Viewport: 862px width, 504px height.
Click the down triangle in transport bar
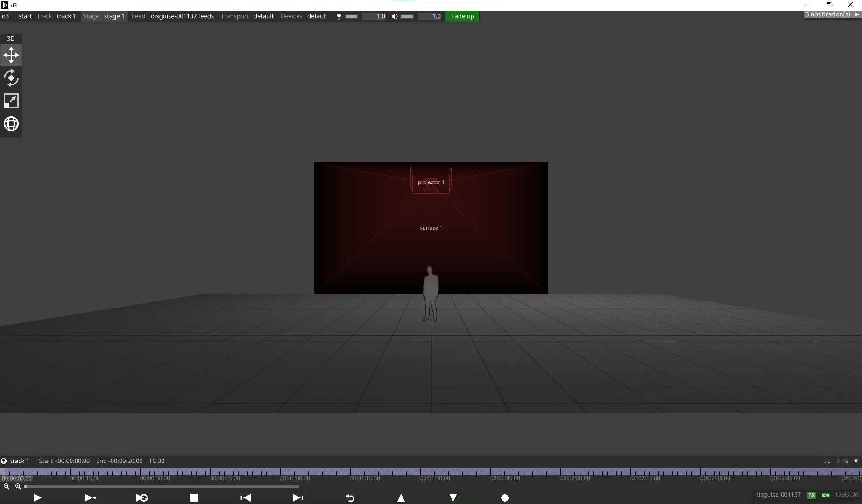pos(453,498)
